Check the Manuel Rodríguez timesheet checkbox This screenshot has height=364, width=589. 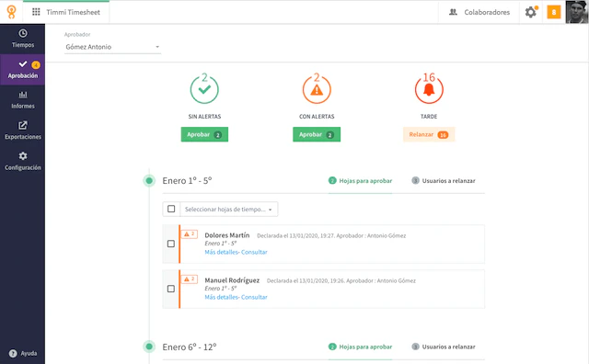[x=171, y=289]
